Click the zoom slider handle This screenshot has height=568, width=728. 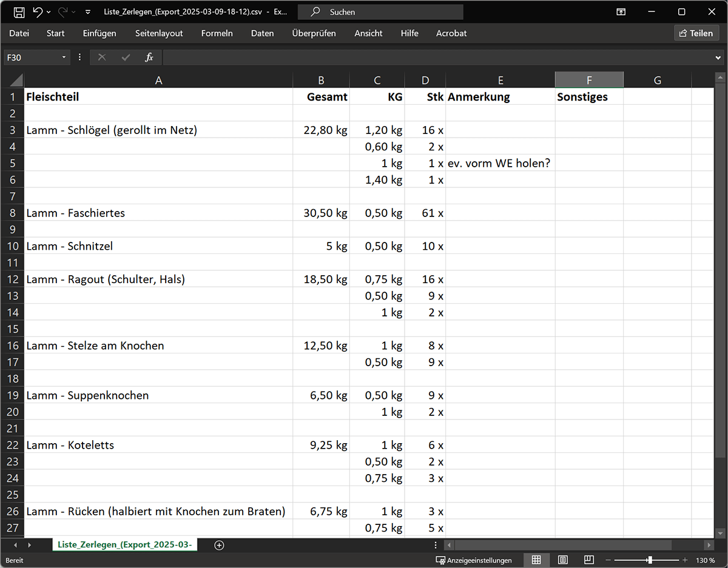pyautogui.click(x=650, y=560)
